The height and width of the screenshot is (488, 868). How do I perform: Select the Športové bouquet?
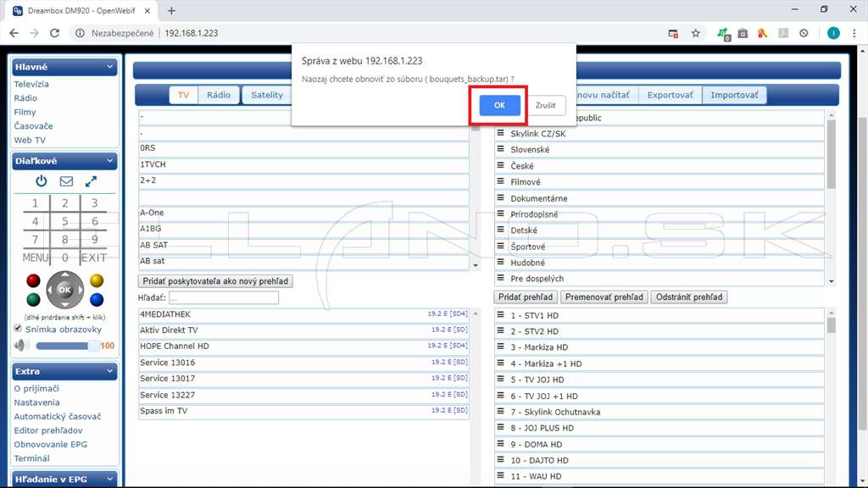point(659,247)
